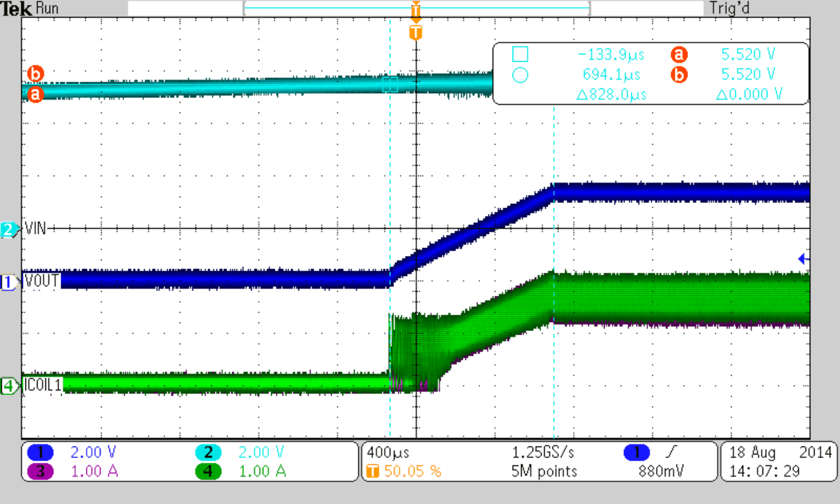The width and height of the screenshot is (840, 504).
Task: Click the Run status text
Action: pos(47,8)
